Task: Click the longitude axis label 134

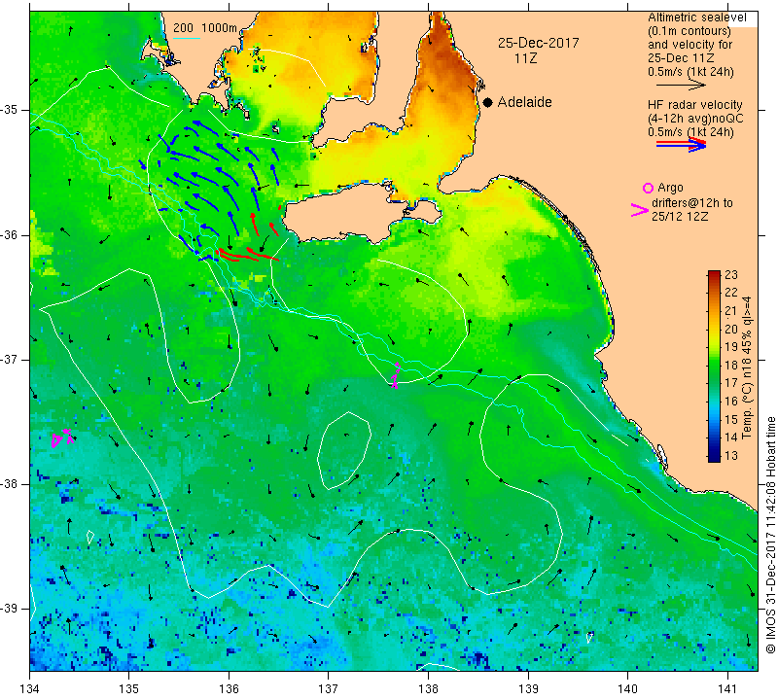Action: [30, 688]
